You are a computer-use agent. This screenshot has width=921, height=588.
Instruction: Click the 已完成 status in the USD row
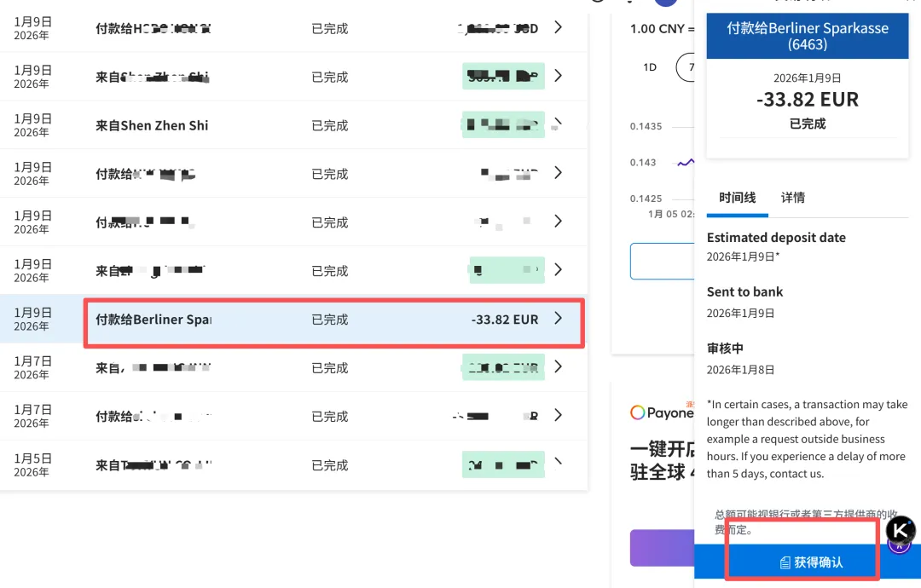coord(329,29)
